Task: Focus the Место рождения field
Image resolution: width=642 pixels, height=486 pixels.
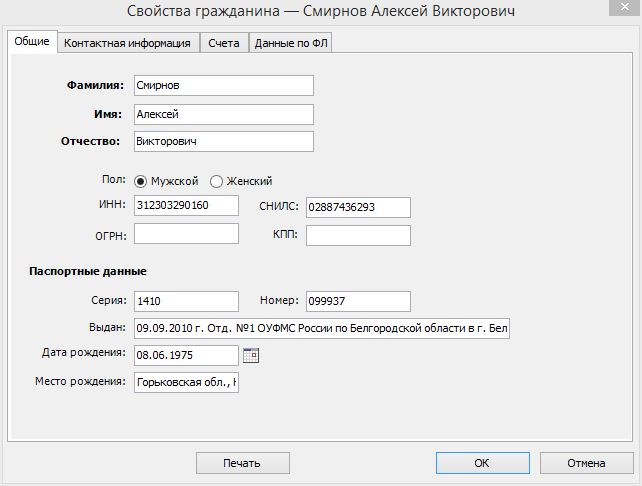Action: click(186, 382)
